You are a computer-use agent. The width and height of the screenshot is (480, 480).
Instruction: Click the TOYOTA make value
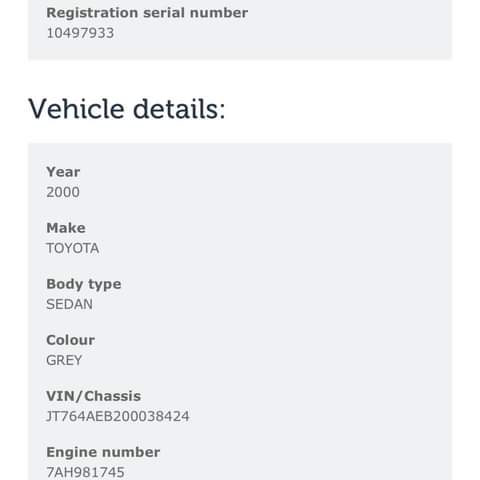[x=73, y=248]
